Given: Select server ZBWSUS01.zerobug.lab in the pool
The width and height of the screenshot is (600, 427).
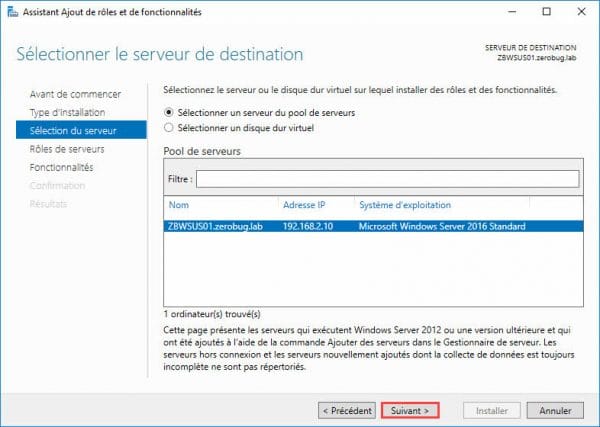Looking at the screenshot, I should click(373, 226).
